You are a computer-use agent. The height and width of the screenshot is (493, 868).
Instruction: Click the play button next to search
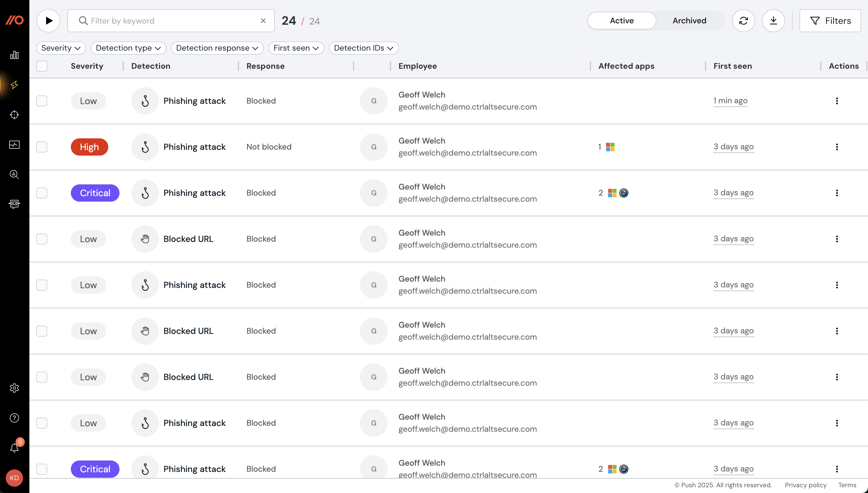[x=48, y=21]
